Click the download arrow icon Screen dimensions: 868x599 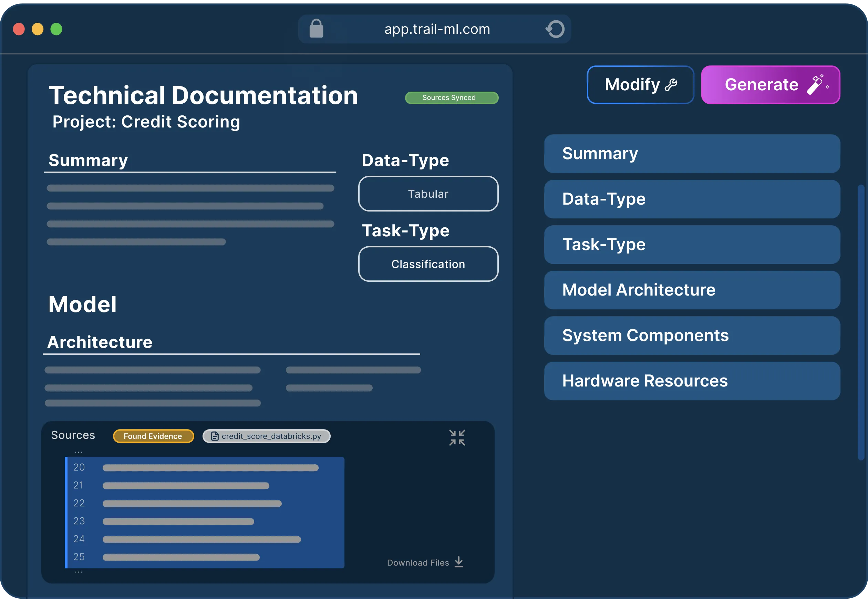pos(458,562)
